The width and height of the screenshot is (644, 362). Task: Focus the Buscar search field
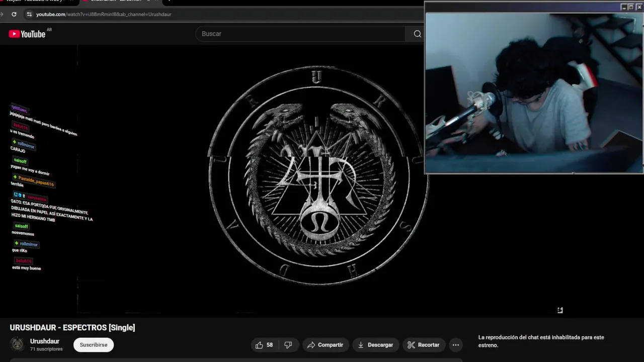point(300,34)
